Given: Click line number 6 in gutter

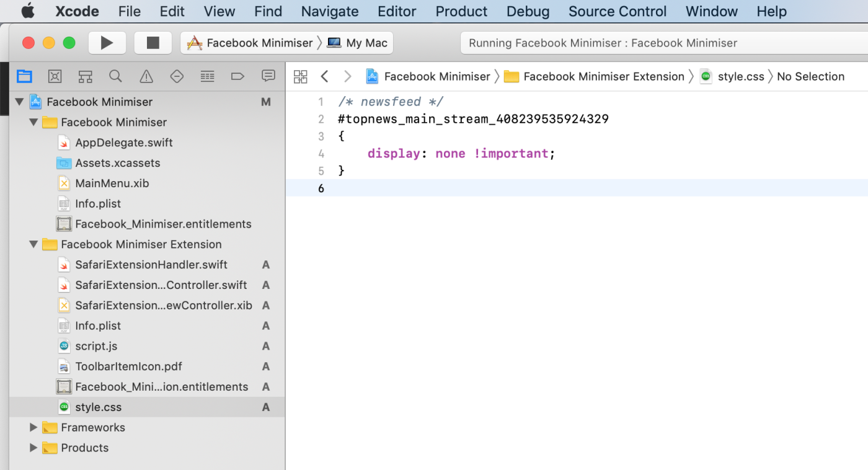Looking at the screenshot, I should 321,188.
